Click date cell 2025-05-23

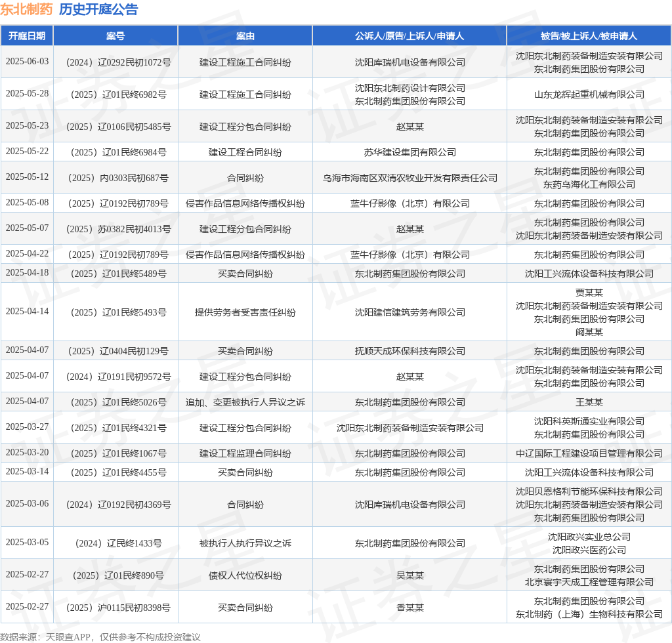click(27, 125)
